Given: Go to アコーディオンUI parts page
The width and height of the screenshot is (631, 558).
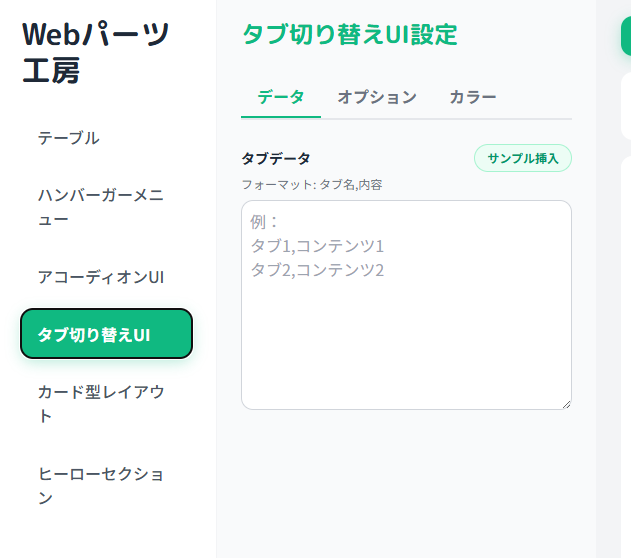Looking at the screenshot, I should 100,276.
